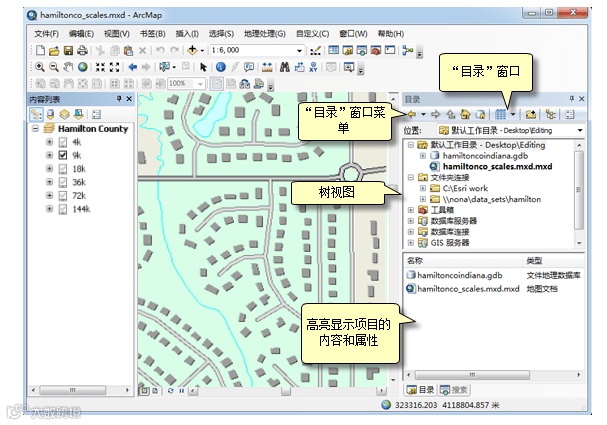Screen dimensions: 607x425
Task: Turn on the 4k layer checkbox
Action: coord(63,142)
